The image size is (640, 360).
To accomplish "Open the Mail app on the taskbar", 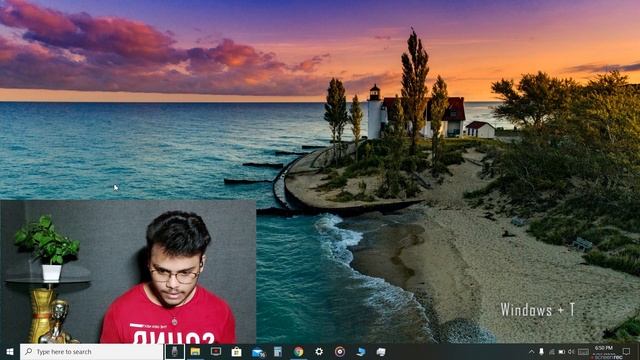I will [258, 352].
